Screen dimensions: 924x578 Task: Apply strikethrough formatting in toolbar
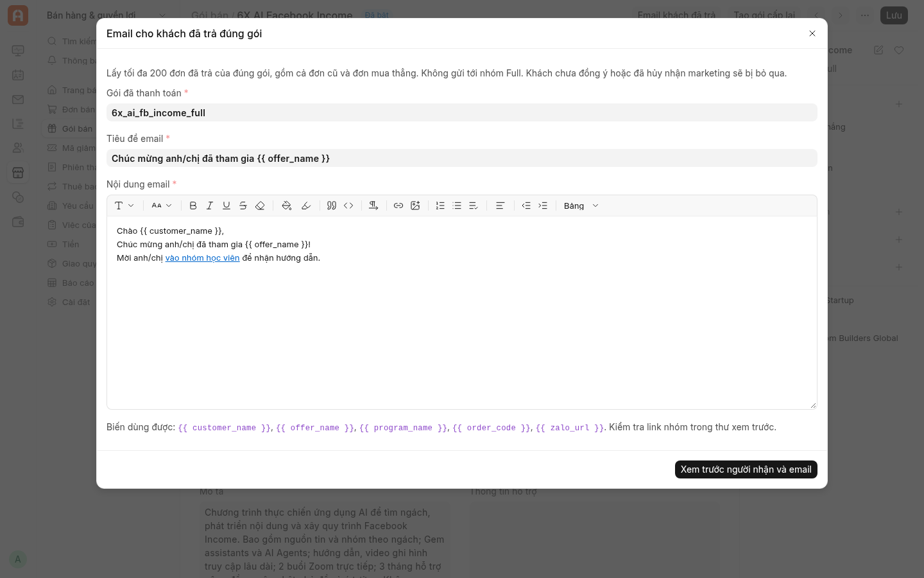[x=243, y=206]
